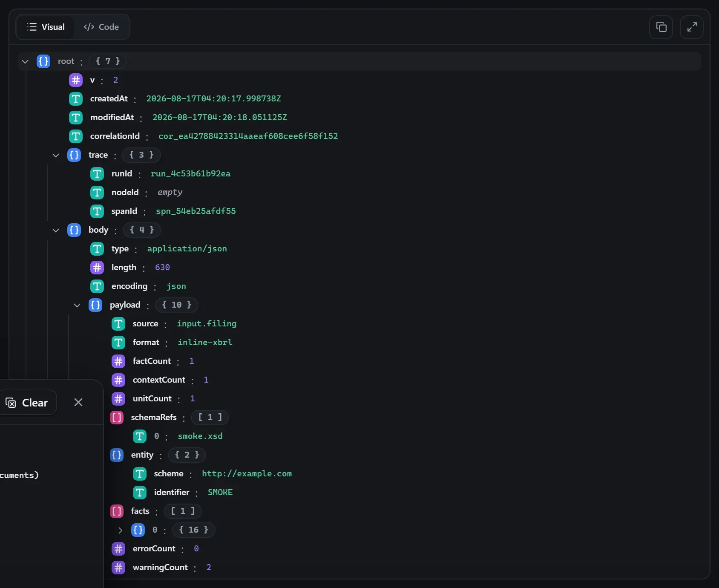Collapse the payload object chevron
Image resolution: width=719 pixels, height=588 pixels.
click(77, 305)
